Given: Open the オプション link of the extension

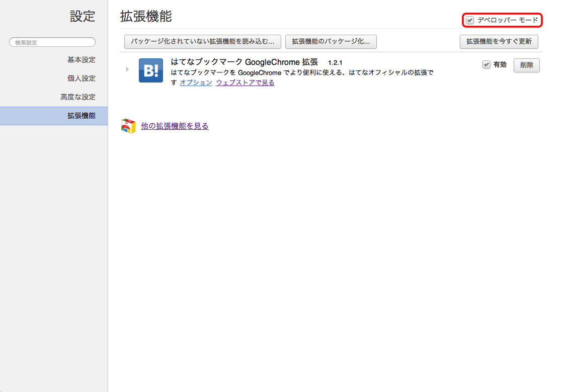Looking at the screenshot, I should coord(196,83).
